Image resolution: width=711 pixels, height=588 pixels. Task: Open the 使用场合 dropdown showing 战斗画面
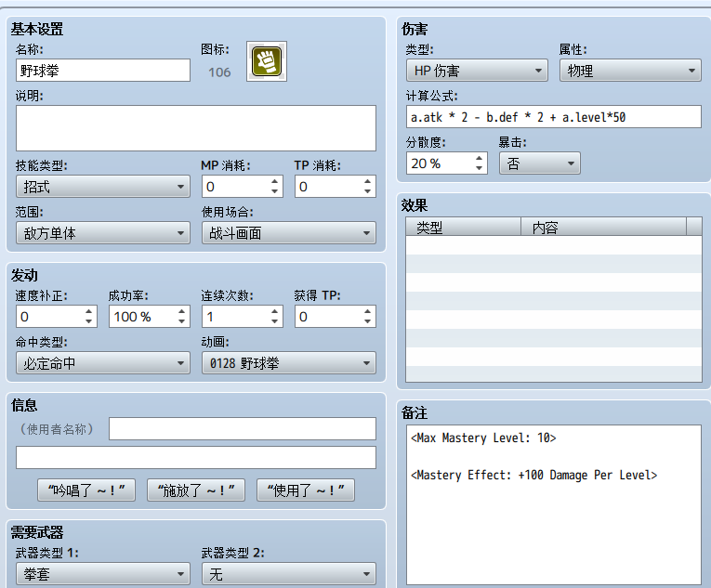tap(289, 233)
